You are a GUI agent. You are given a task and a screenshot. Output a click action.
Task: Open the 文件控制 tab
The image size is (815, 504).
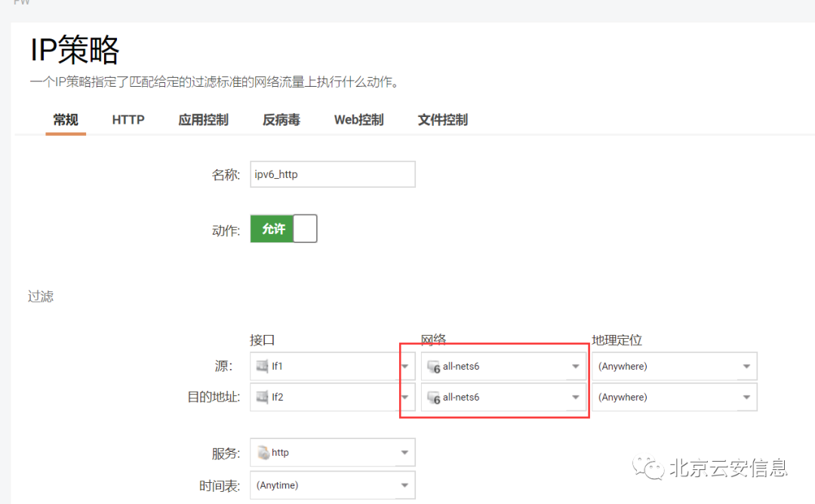tap(442, 119)
